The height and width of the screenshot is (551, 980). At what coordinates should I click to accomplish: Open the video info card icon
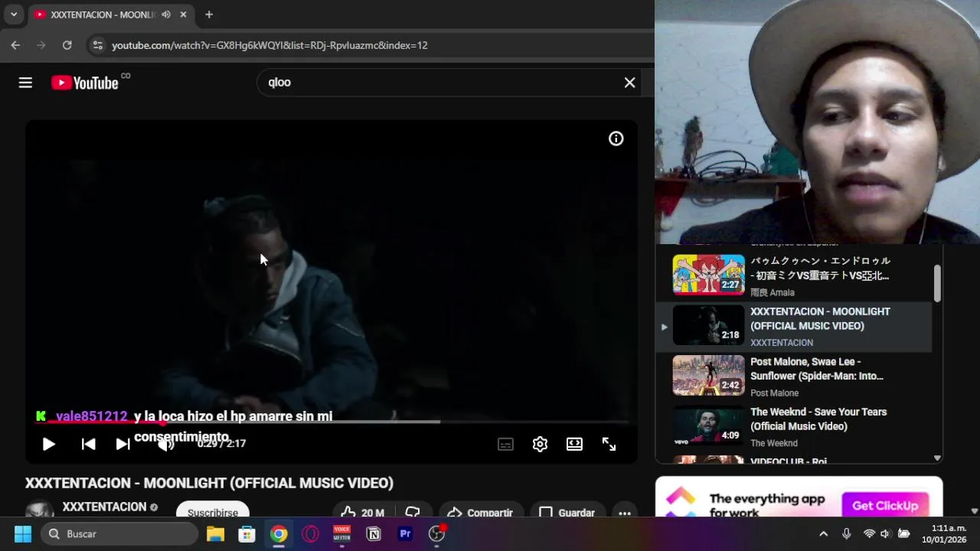[616, 139]
